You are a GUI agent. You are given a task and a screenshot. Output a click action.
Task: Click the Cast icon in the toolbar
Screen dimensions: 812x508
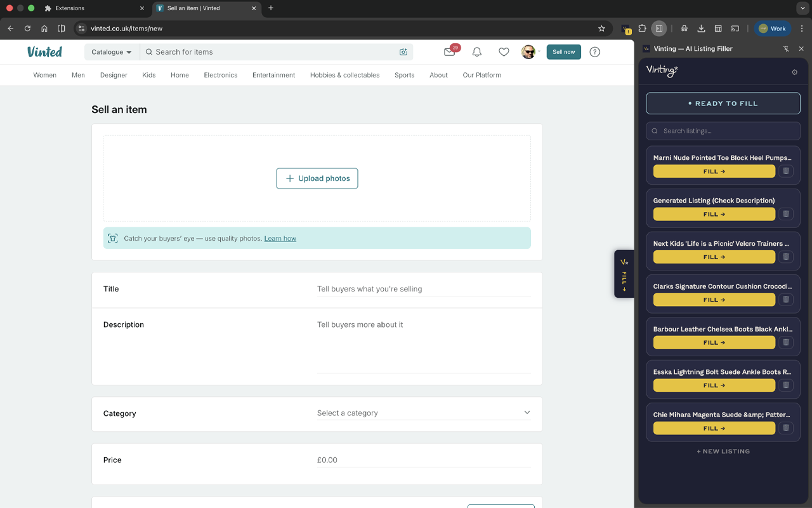click(736, 29)
